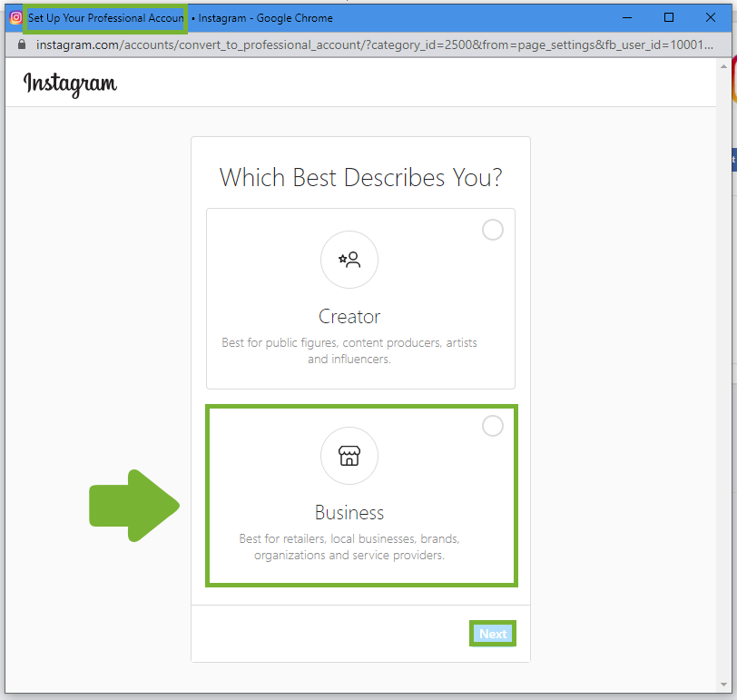
Task: Click the padlock icon beside the URL
Action: point(22,44)
